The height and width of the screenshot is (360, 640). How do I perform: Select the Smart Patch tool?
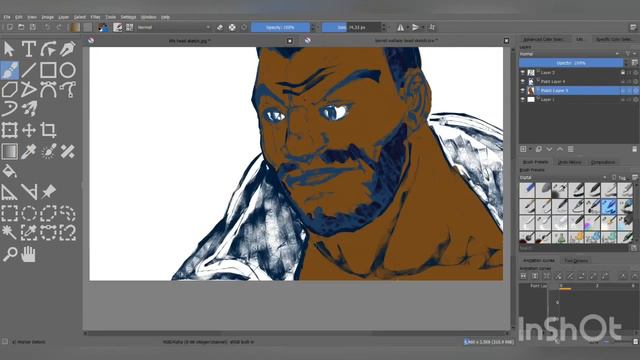point(68,151)
